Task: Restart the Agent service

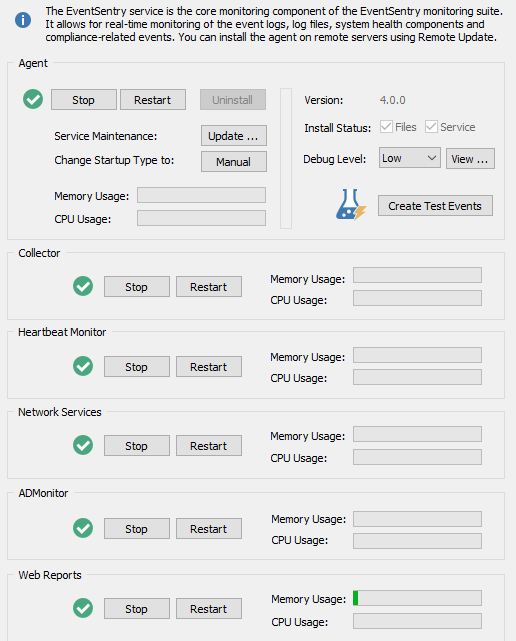Action: tap(153, 100)
